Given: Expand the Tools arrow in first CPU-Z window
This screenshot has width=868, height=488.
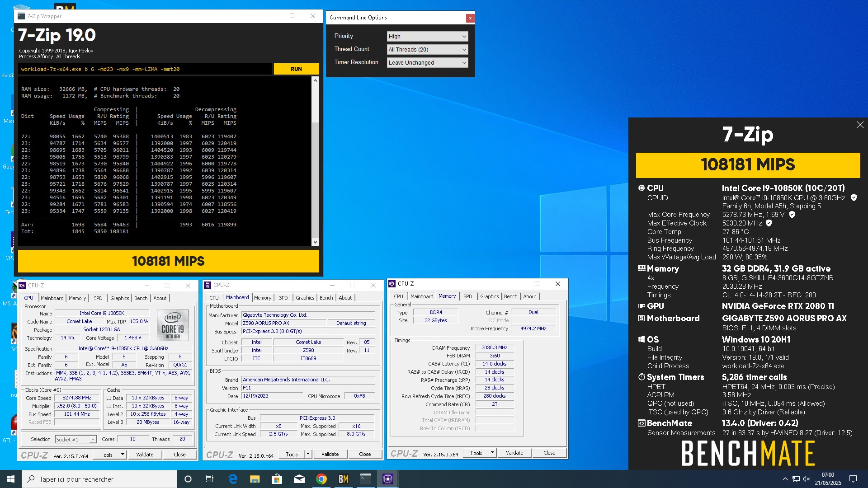Looking at the screenshot, I should click(123, 455).
